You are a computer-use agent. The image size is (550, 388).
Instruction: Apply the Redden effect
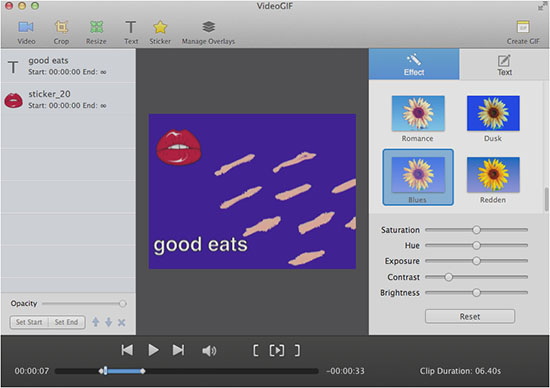tap(493, 180)
